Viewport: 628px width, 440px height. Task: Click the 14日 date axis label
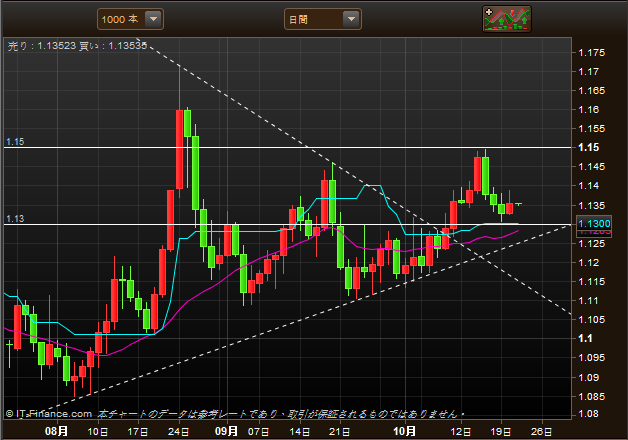(x=300, y=432)
